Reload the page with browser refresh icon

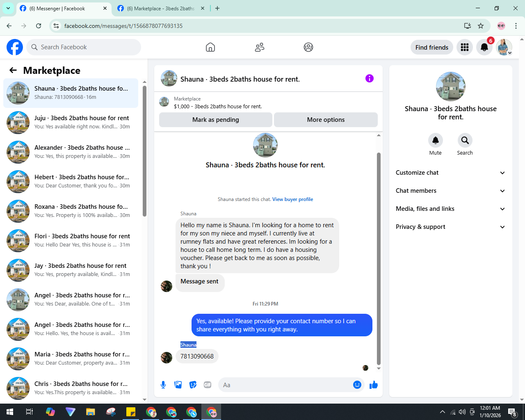tap(39, 26)
